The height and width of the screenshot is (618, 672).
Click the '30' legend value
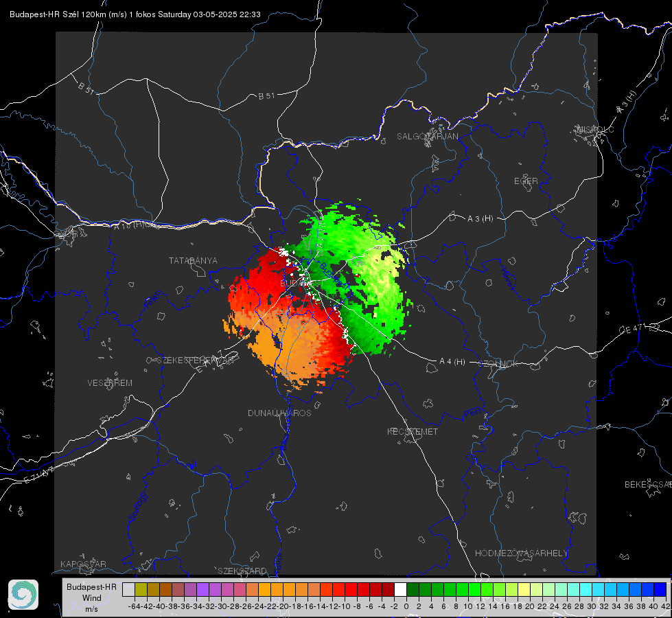pos(592,606)
